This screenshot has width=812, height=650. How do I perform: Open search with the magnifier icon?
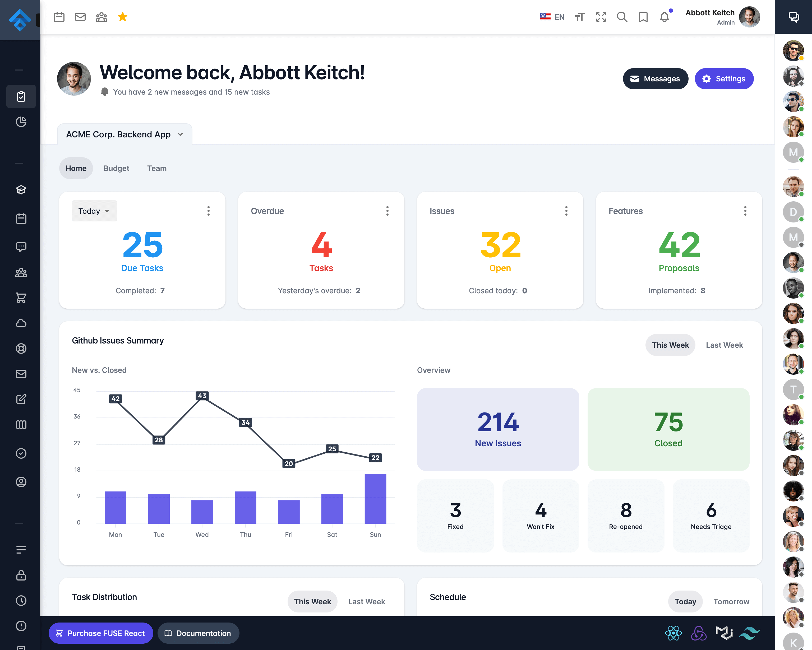622,17
